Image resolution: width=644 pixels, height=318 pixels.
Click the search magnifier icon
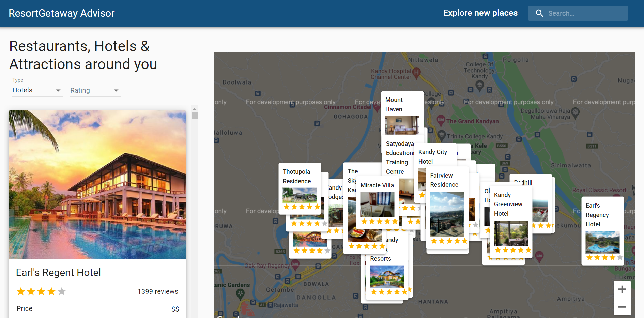point(539,13)
